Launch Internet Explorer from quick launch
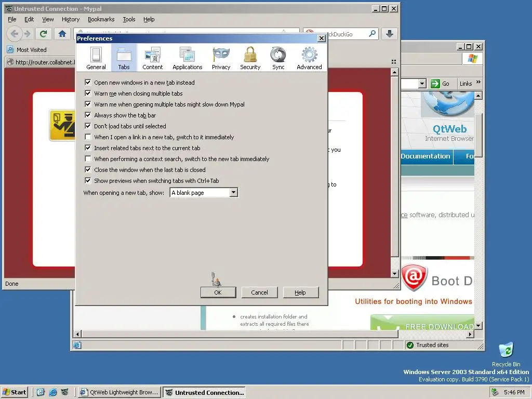Screen dimensions: 532x399 click(x=53, y=392)
